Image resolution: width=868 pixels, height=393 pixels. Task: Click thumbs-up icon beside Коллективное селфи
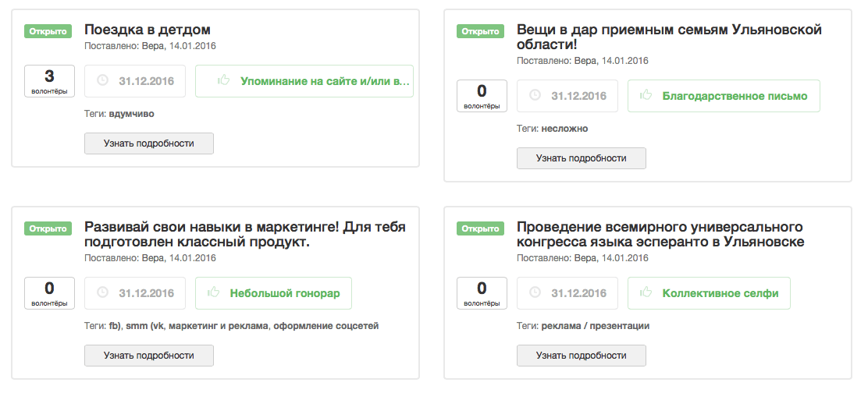[645, 293]
